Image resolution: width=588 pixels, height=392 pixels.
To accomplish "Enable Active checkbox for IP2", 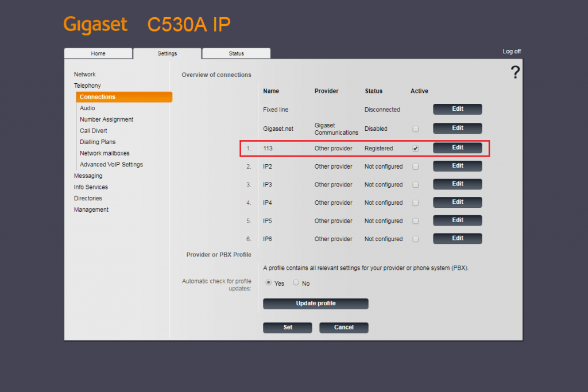I will pos(416,167).
